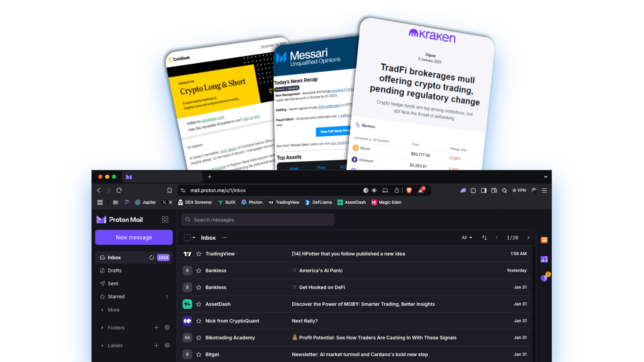Screen dimensions: 644x362
Task: Open the browser hamburger menu
Action: [x=544, y=190]
